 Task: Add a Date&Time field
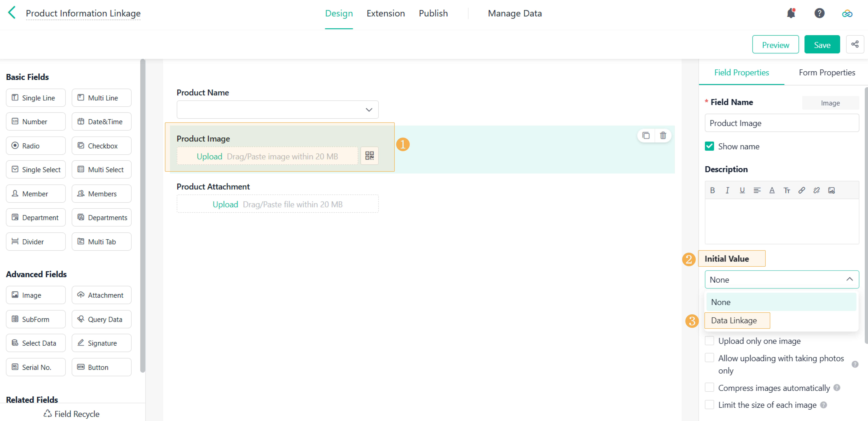[101, 122]
